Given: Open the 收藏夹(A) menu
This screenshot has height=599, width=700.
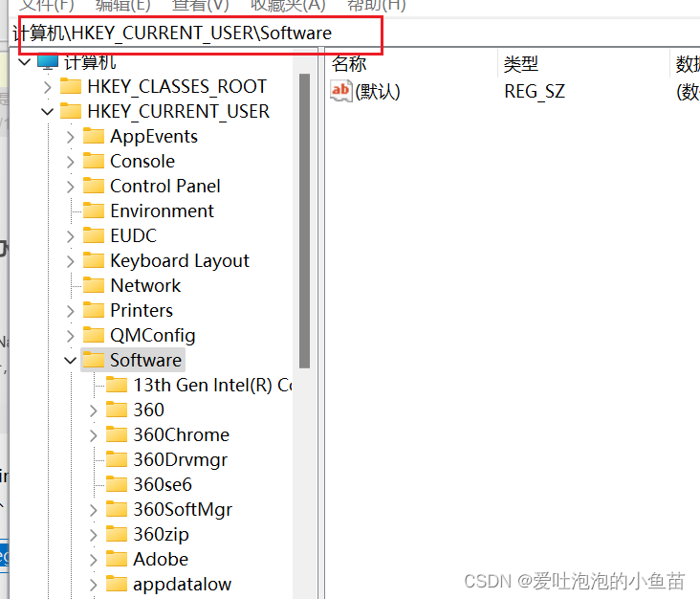Looking at the screenshot, I should pos(288,6).
